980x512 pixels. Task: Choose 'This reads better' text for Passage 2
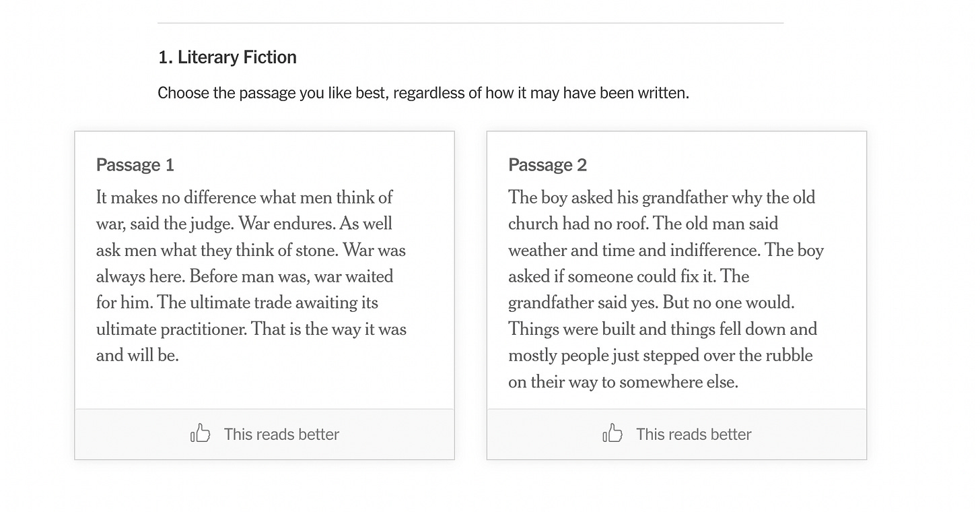[694, 435]
